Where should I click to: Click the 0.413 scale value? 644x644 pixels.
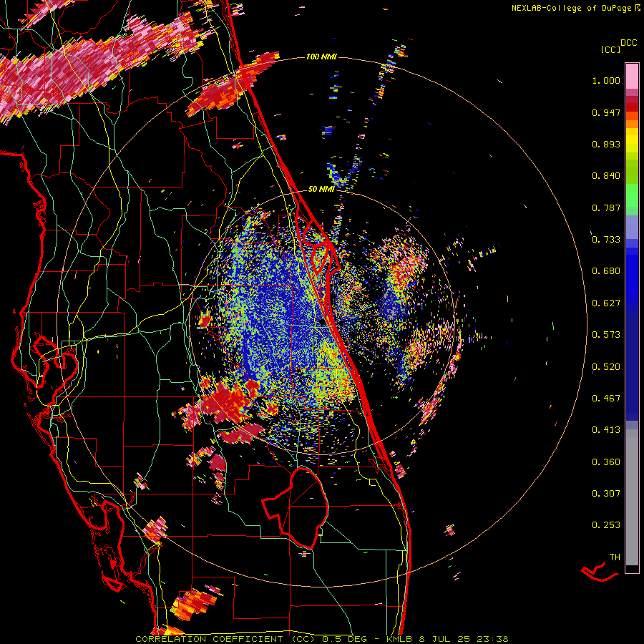(x=606, y=430)
